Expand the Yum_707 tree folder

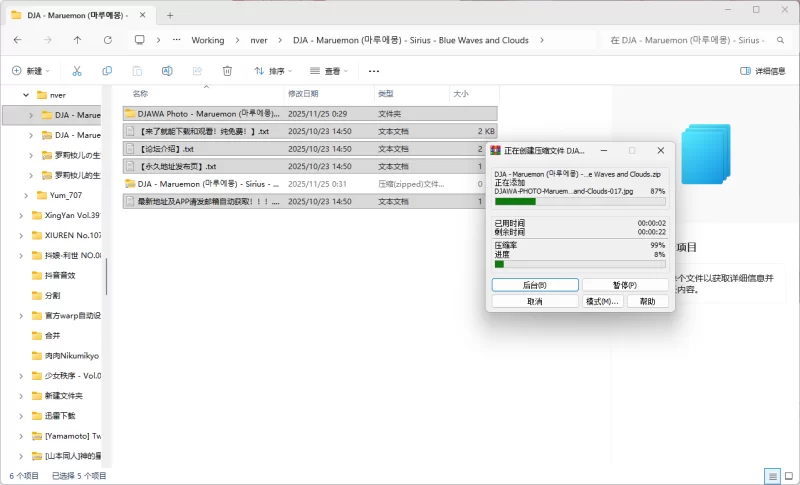(26, 195)
